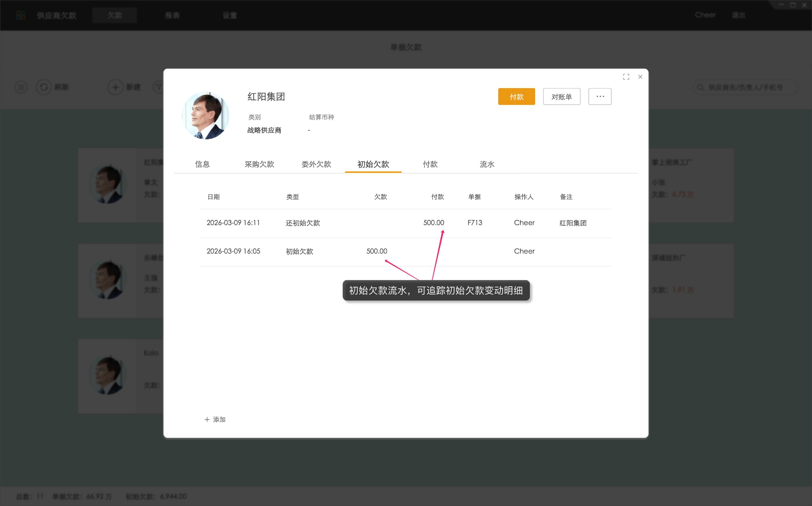Click the colored app logo grid icon
This screenshot has height=506, width=812.
(x=19, y=15)
